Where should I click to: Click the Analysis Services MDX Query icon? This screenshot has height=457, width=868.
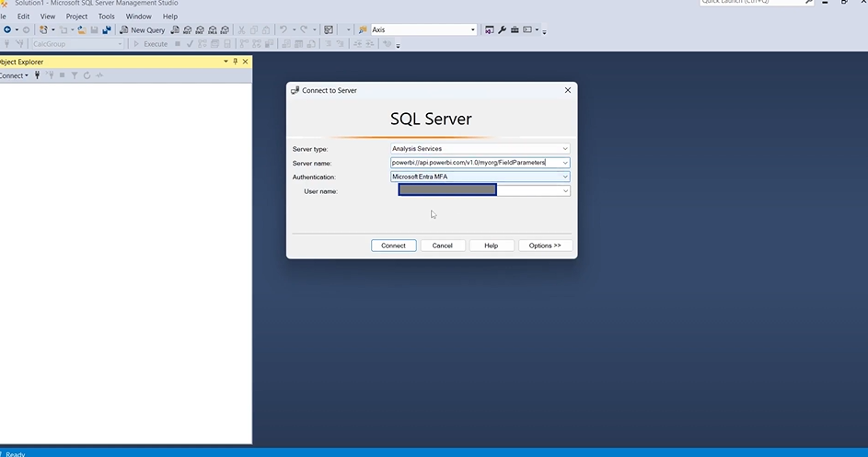(x=188, y=29)
